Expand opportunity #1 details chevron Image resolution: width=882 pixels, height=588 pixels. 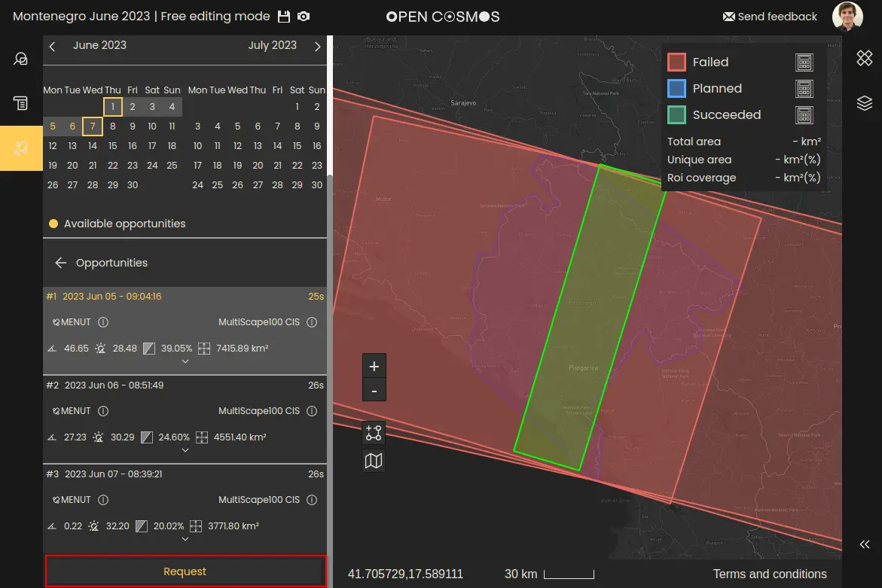click(185, 361)
